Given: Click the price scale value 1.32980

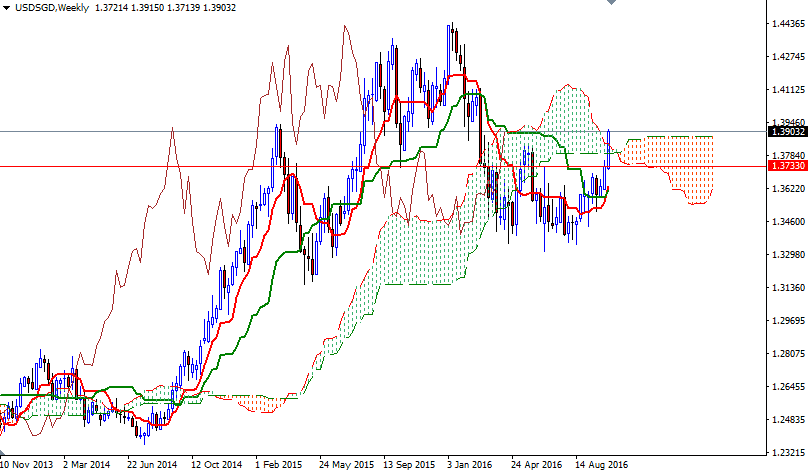Looking at the screenshot, I should coord(788,255).
